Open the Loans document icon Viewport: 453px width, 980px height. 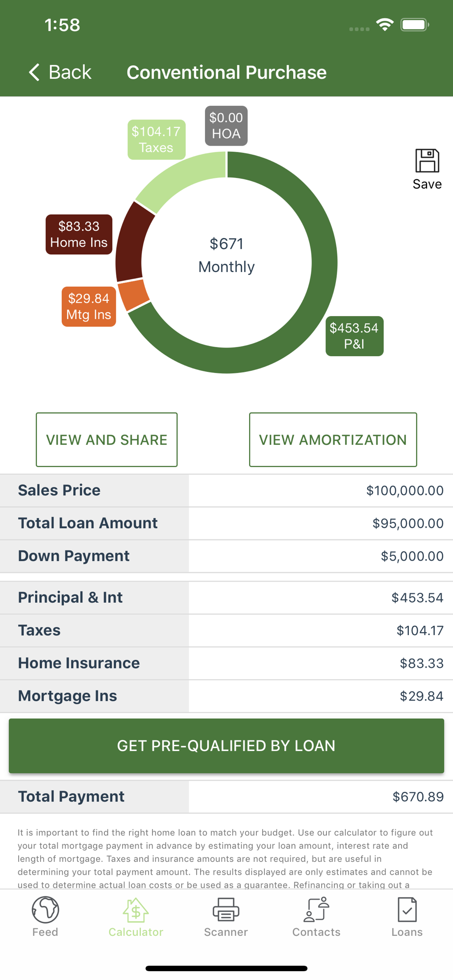pyautogui.click(x=407, y=909)
